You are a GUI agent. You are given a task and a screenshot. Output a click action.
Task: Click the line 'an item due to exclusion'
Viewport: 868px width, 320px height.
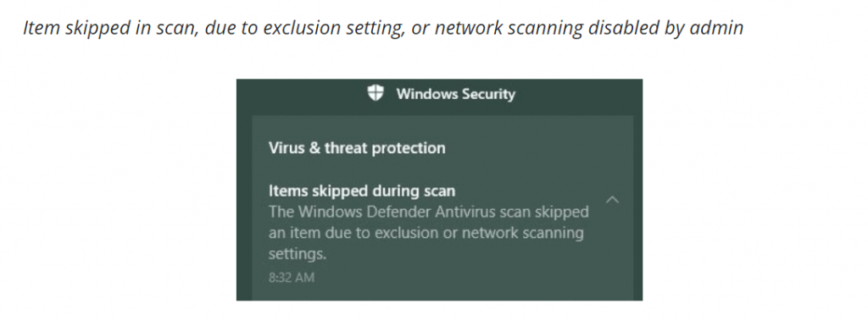tap(426, 234)
